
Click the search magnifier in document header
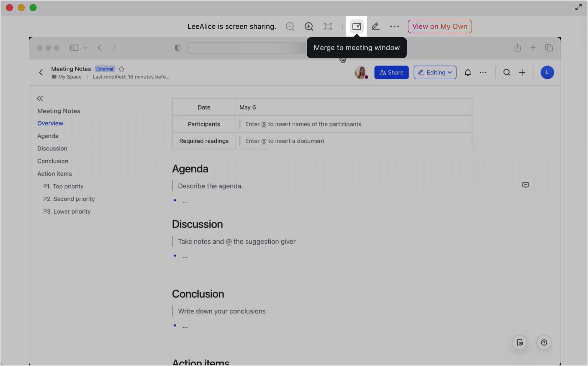507,72
